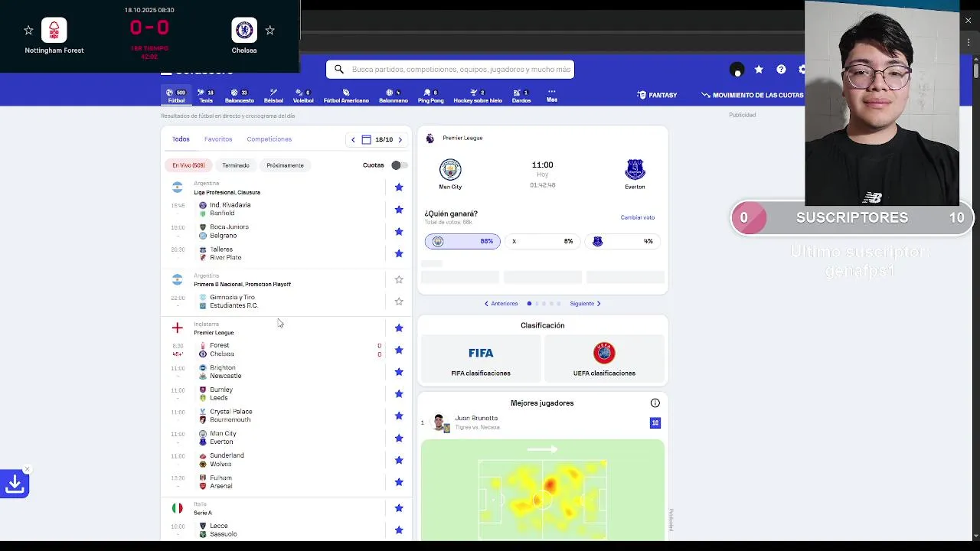Open Movimiento de las cuotas
This screenshot has width=980, height=551.
753,95
